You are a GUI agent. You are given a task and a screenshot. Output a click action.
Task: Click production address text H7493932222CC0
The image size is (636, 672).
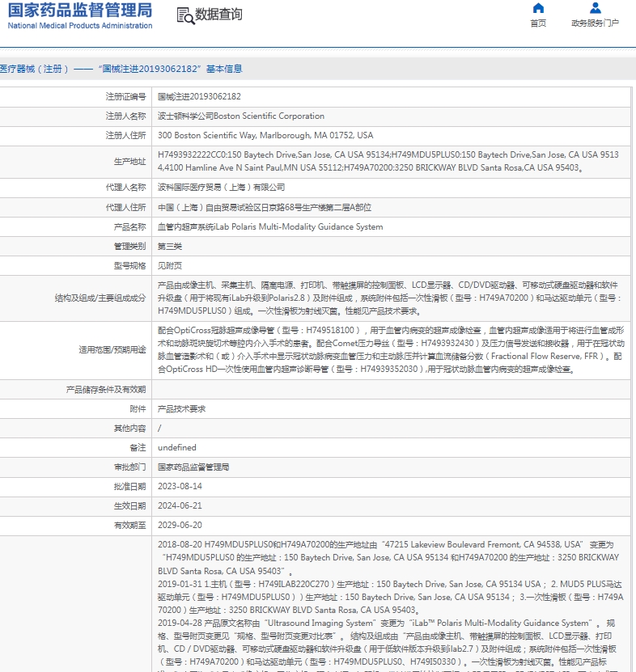(388, 161)
